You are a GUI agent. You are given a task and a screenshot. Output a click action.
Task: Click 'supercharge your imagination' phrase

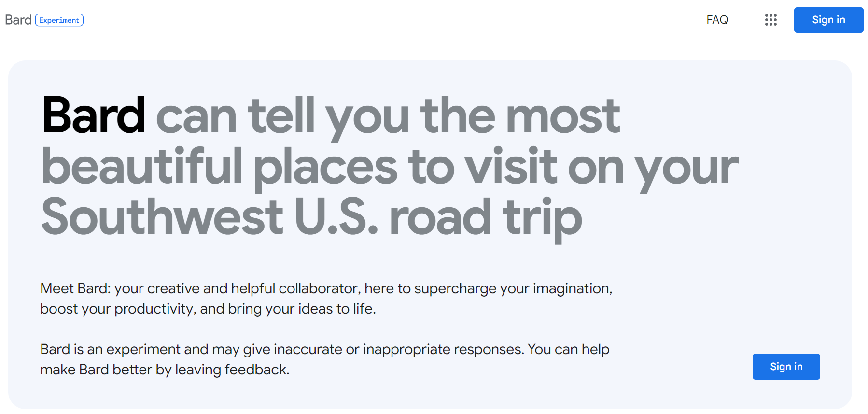point(513,288)
